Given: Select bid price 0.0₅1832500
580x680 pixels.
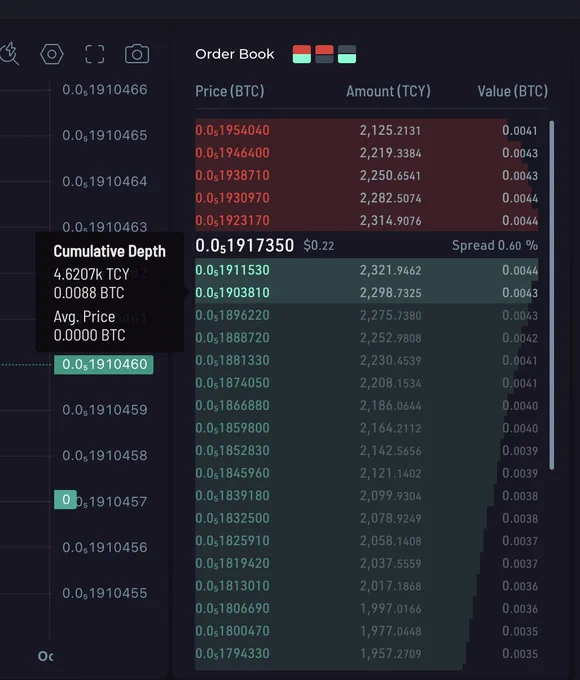Looking at the screenshot, I should pyautogui.click(x=233, y=518).
